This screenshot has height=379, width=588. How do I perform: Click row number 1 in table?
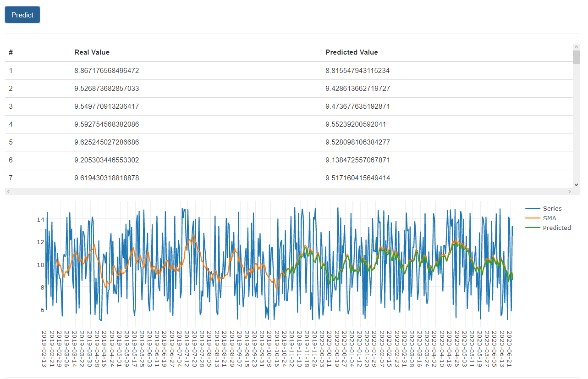(x=11, y=71)
